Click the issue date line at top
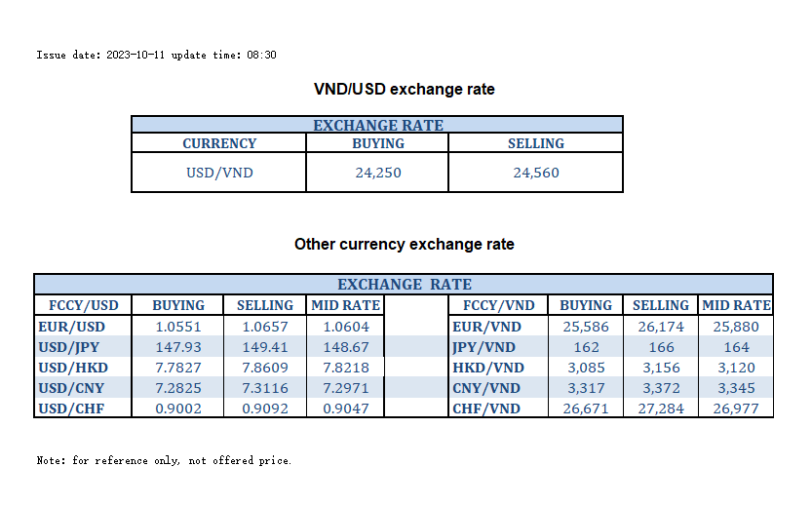Image resolution: width=812 pixels, height=506 pixels. tap(156, 55)
